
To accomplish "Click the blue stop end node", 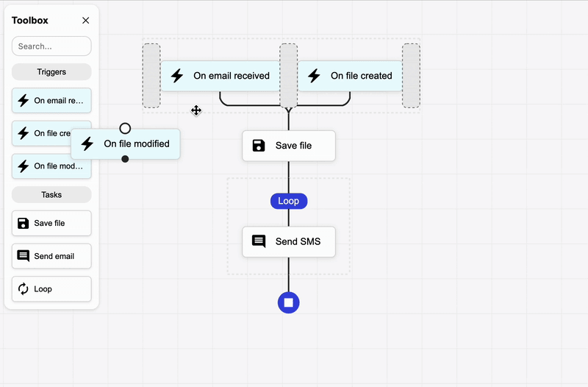I will [x=289, y=302].
